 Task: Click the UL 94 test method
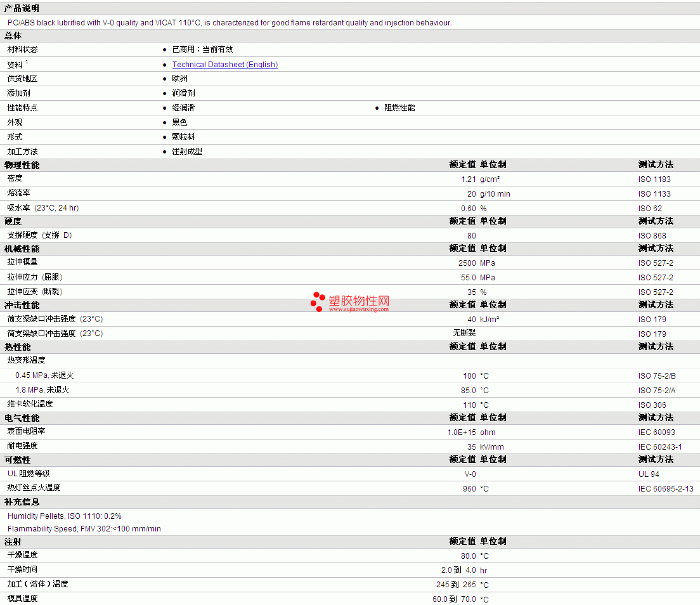(x=648, y=474)
